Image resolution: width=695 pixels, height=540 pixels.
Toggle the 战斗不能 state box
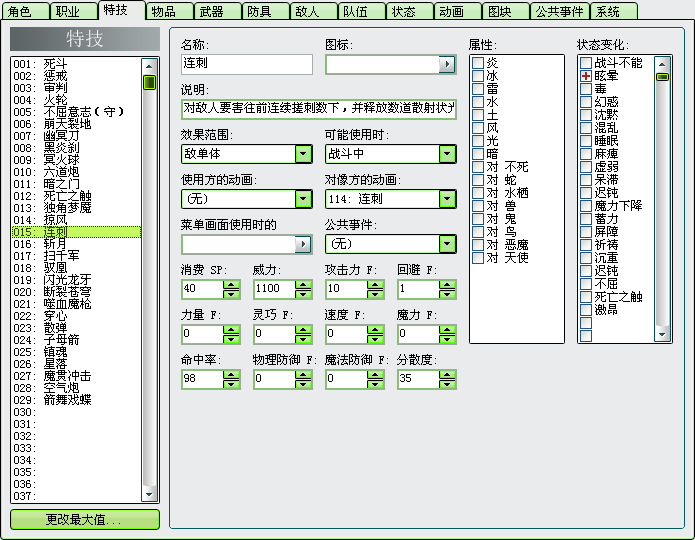(x=586, y=63)
